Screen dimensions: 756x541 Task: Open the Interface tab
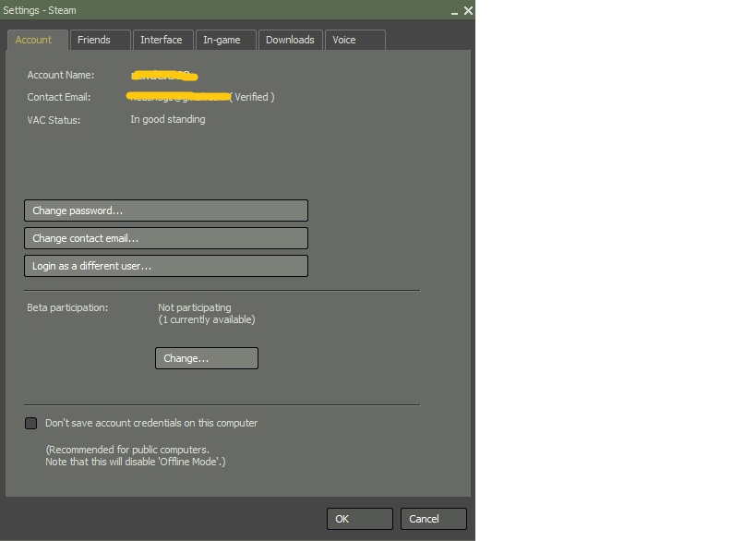click(163, 40)
